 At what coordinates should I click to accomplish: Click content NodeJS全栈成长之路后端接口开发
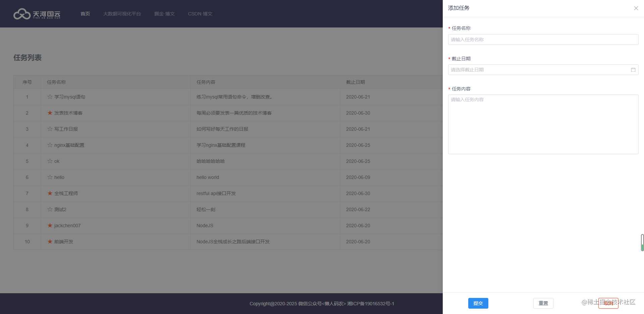233,242
